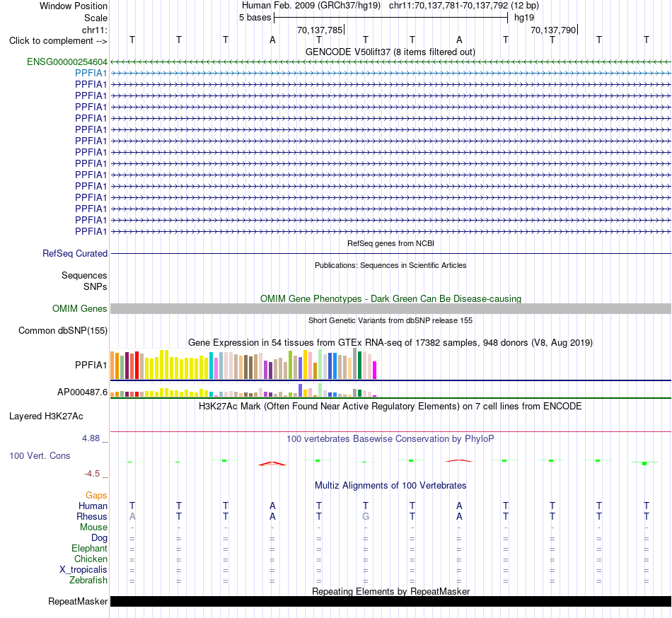
Task: Open the OMIM Genes track label
Action: tap(79, 308)
